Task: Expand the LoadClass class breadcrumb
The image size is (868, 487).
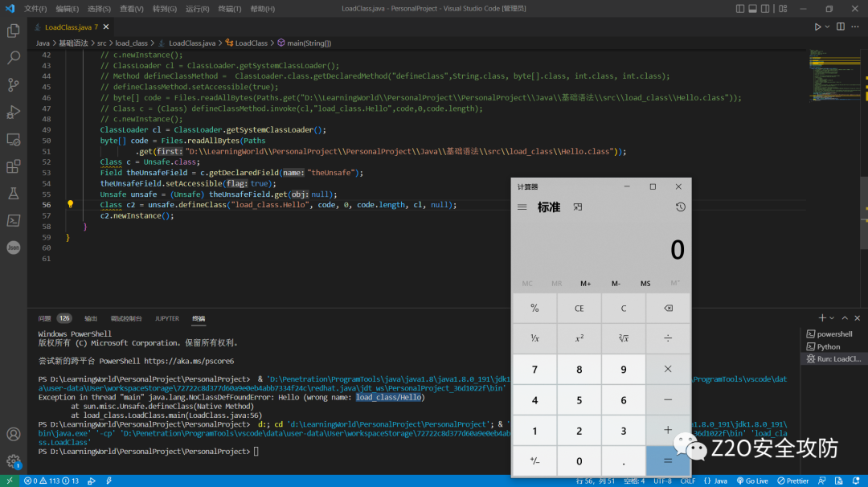Action: coord(247,43)
